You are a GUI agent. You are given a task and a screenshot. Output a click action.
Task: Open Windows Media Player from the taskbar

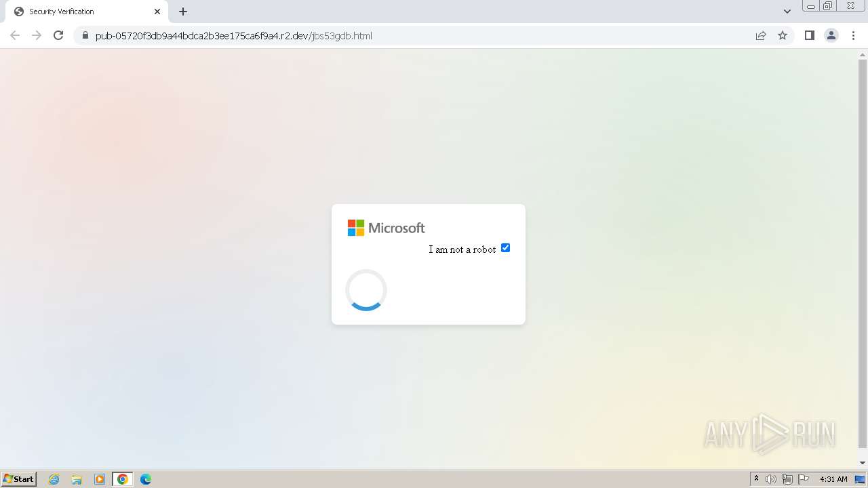pyautogui.click(x=100, y=479)
